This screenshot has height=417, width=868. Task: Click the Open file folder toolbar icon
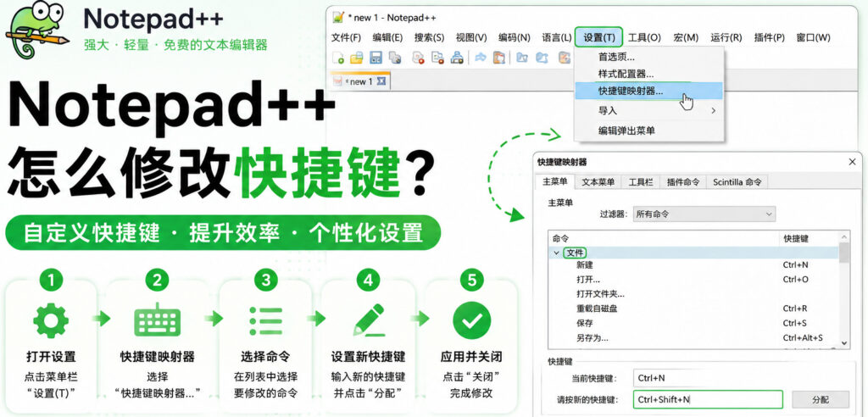357,57
